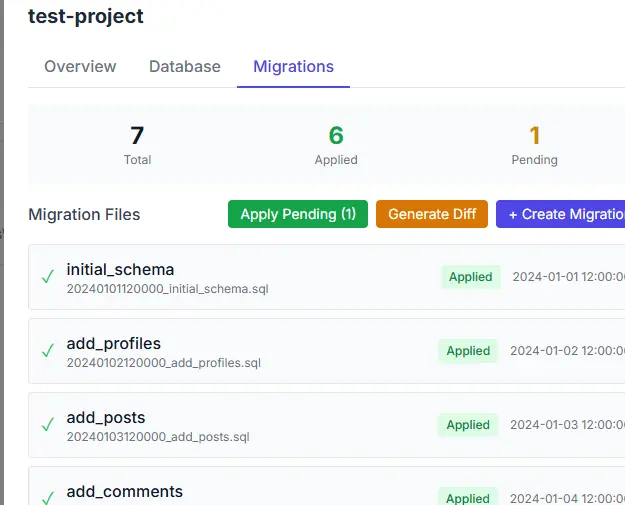Click the checkmark icon for add_posts
The width and height of the screenshot is (625, 505).
click(x=48, y=424)
